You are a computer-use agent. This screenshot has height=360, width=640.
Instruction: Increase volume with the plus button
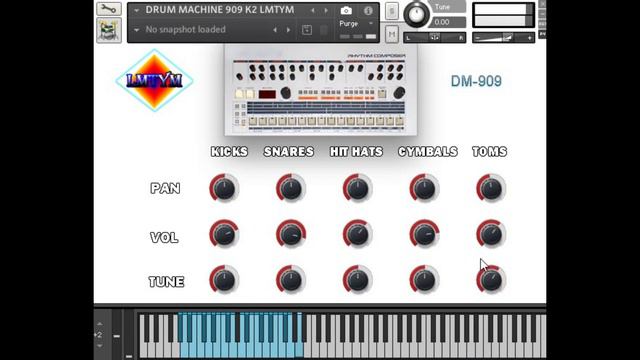(x=529, y=38)
